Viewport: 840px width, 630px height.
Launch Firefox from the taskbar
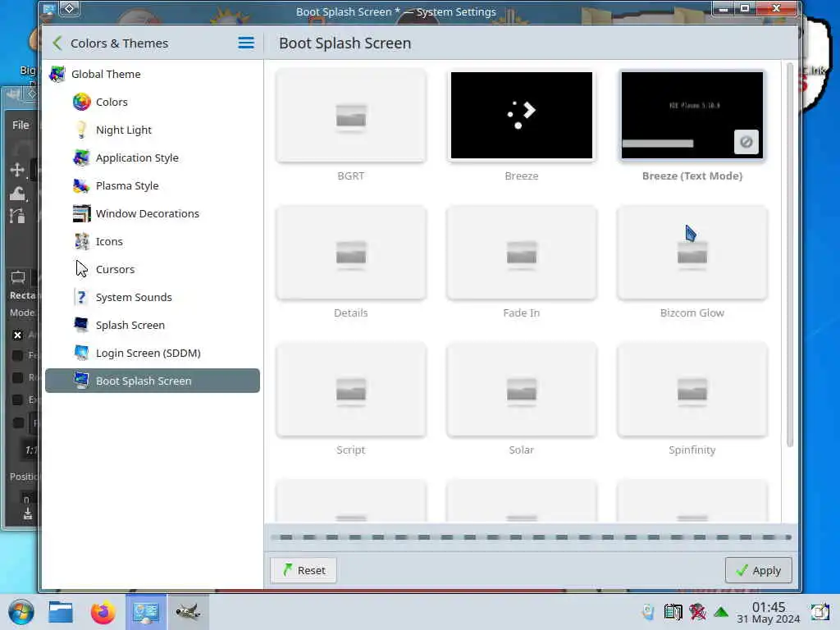103,612
